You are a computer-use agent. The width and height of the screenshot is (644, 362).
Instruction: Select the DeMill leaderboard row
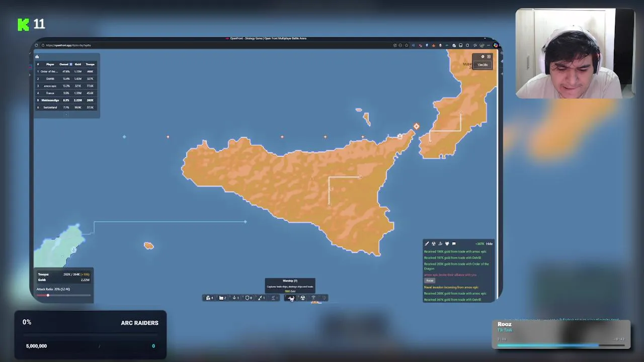(x=65, y=78)
